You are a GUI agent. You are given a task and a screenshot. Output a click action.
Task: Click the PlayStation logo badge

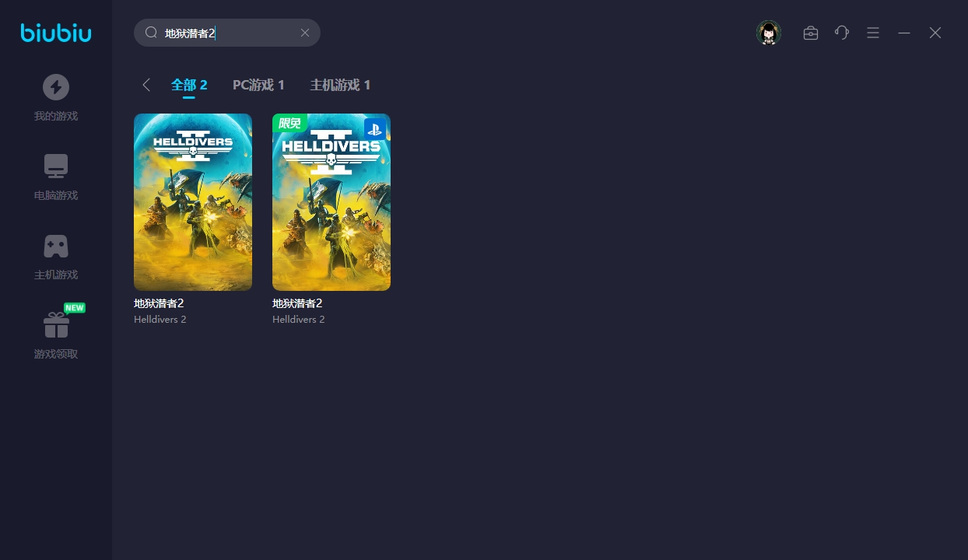pyautogui.click(x=375, y=129)
